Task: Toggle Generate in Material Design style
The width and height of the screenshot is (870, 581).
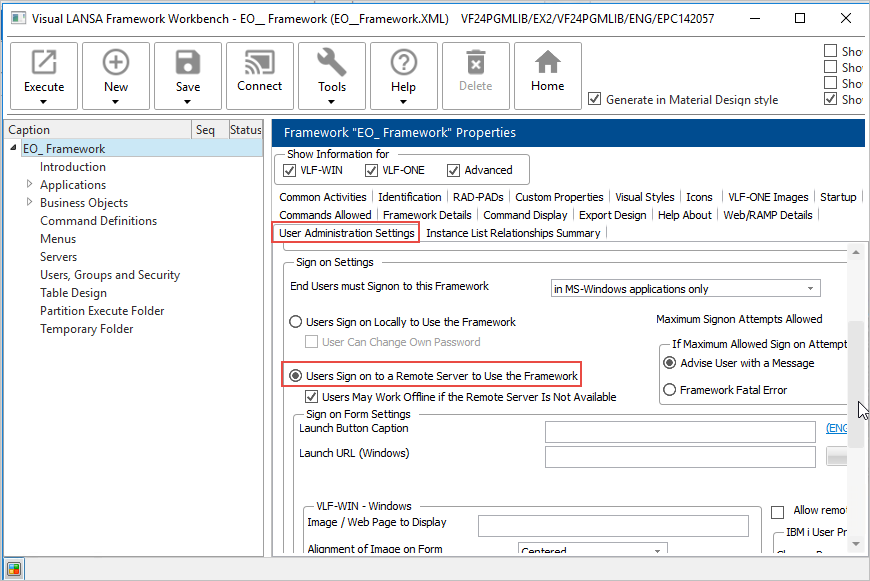Action: tap(594, 99)
